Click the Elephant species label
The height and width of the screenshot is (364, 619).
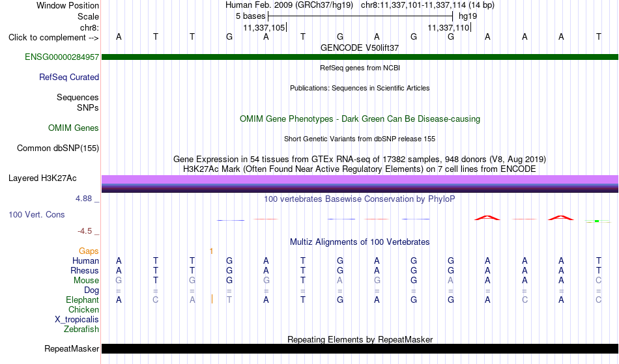click(x=82, y=300)
